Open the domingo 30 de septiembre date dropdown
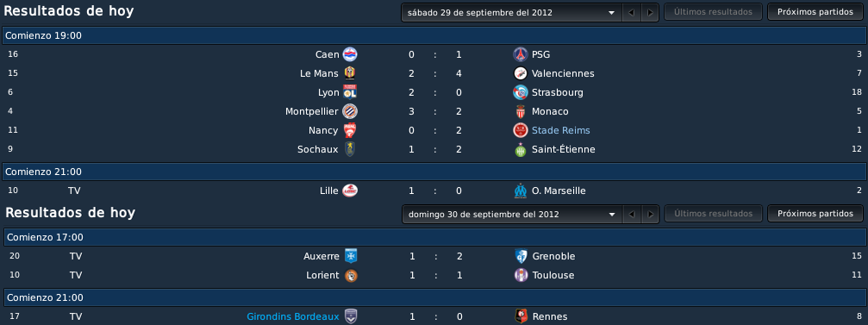Screen dimensions: 868x325 [512, 214]
